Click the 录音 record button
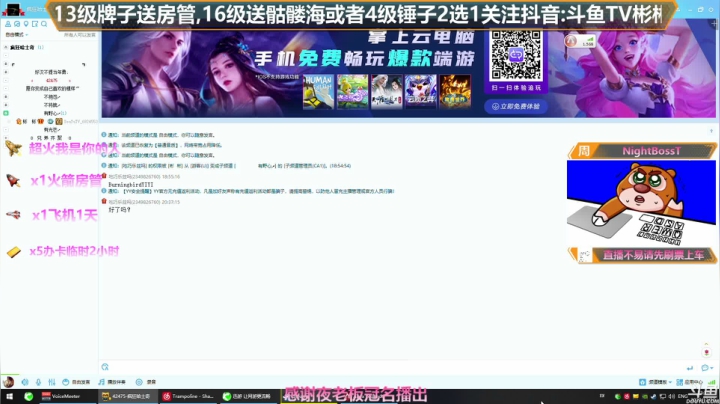 (146, 382)
